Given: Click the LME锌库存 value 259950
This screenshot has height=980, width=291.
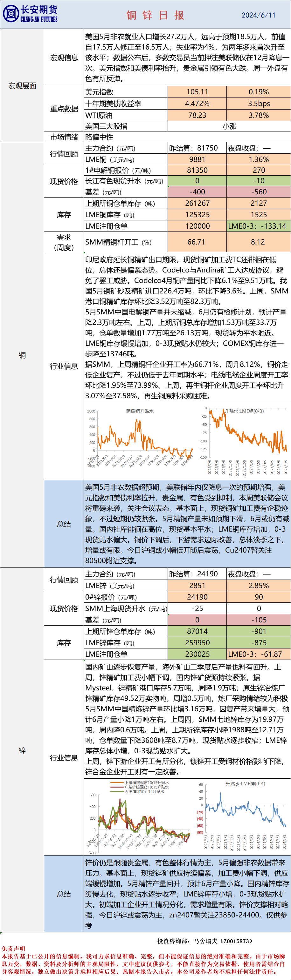Looking at the screenshot, I should click(197, 642).
